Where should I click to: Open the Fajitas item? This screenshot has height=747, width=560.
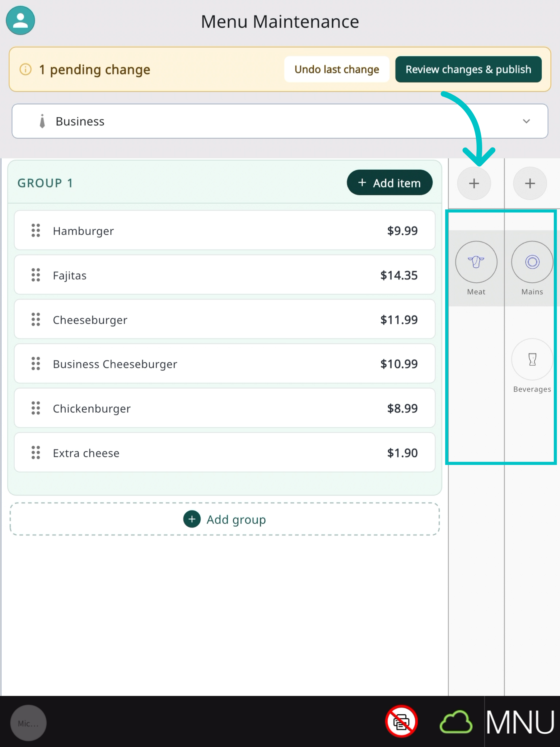(225, 275)
